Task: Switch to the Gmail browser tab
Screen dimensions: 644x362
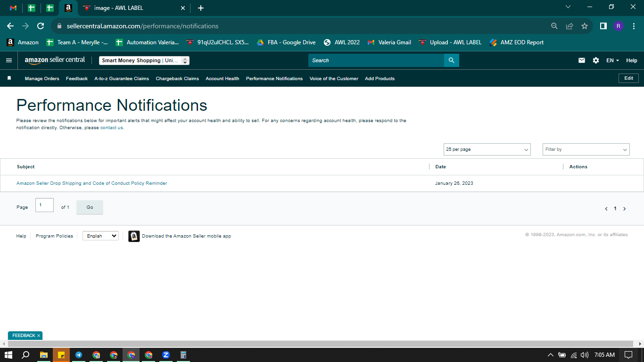Action: coord(13,8)
